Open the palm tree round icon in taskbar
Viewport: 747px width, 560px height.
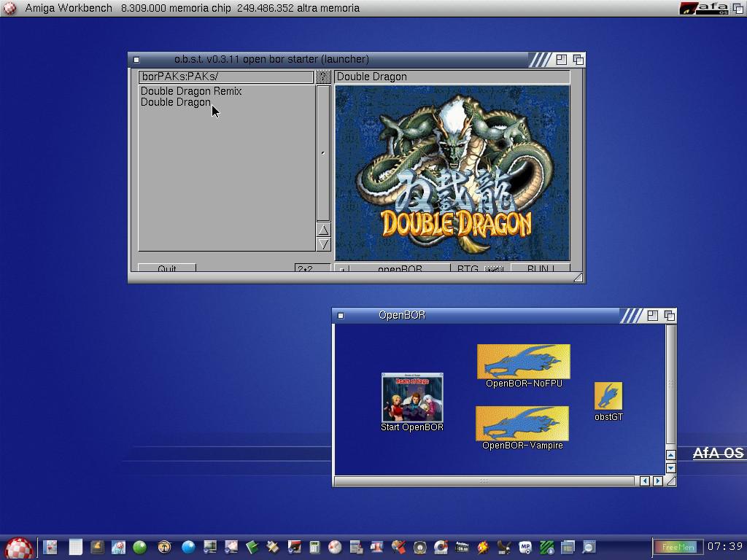point(164,547)
